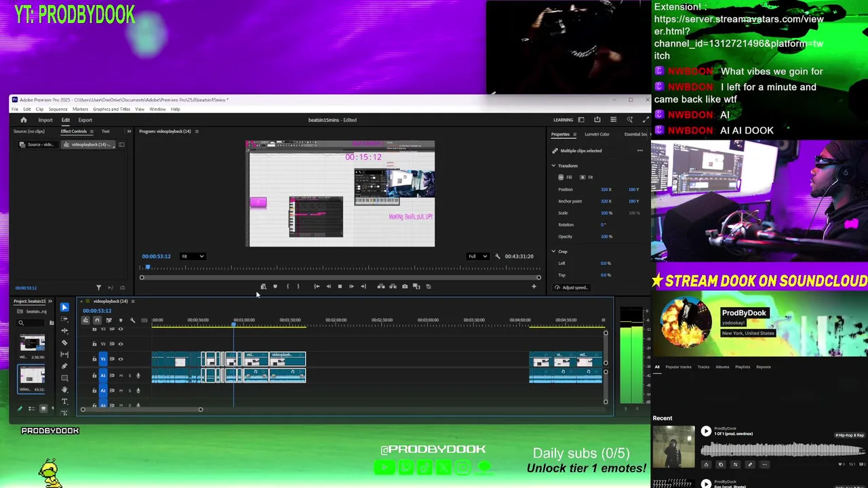This screenshot has height=488, width=868.
Task: Open the button editor plus icon
Action: 534,287
